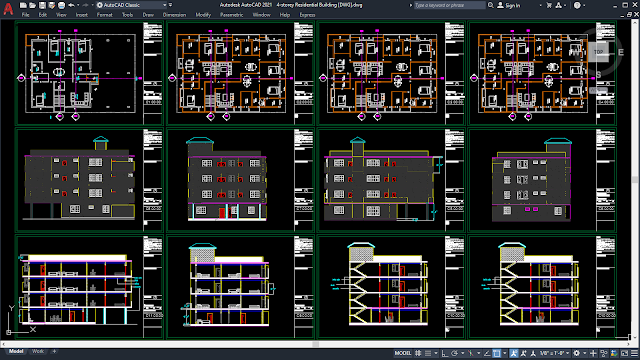Open the Express menu
Viewport: 640px width, 360px height.
click(x=307, y=15)
